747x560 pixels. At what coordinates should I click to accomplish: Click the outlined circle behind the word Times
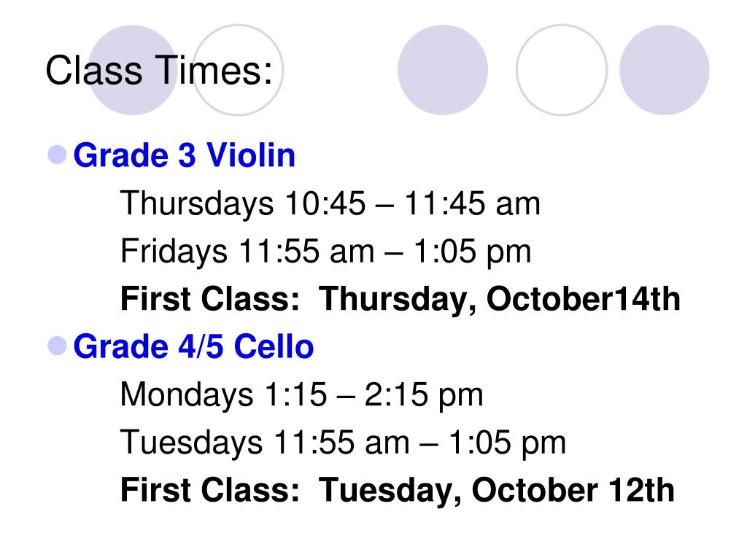(x=238, y=70)
